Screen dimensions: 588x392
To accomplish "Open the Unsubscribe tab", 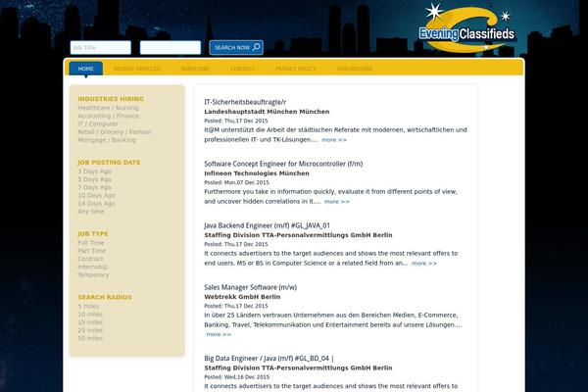I will 355,69.
